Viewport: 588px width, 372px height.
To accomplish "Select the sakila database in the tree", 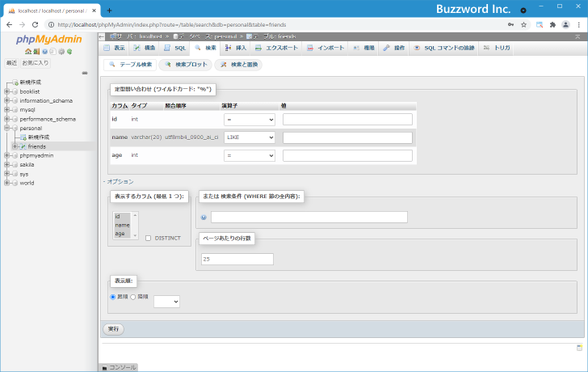I will click(x=27, y=164).
